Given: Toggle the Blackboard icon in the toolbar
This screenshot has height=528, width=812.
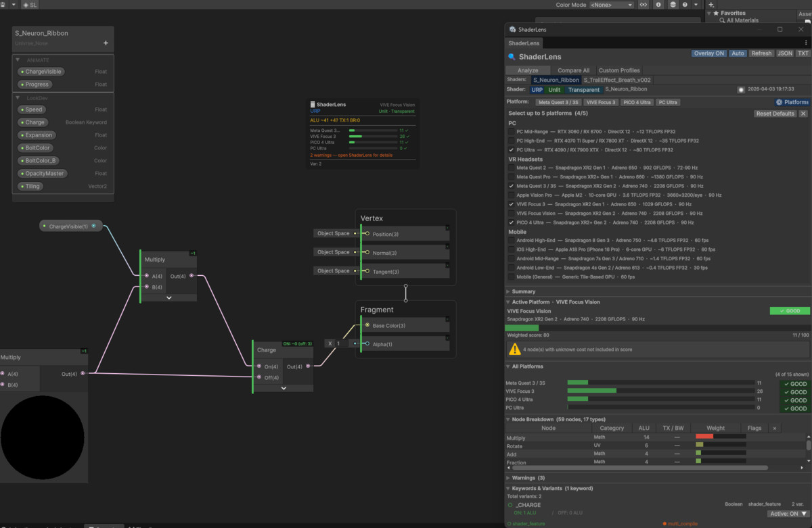Looking at the screenshot, I should pyautogui.click(x=644, y=5).
